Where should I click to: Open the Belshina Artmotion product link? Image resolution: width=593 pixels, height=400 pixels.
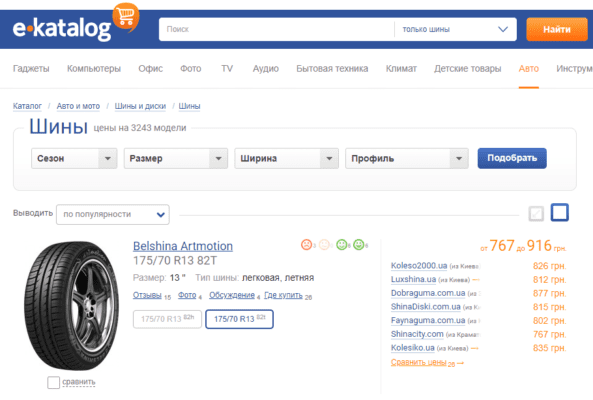183,246
